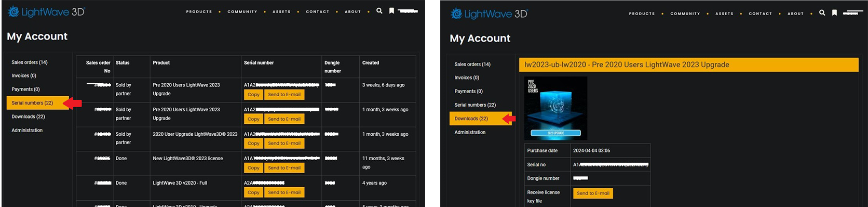The image size is (868, 207).
Task: Copy serial for New LightWave3D 2023 license
Action: coord(253,168)
